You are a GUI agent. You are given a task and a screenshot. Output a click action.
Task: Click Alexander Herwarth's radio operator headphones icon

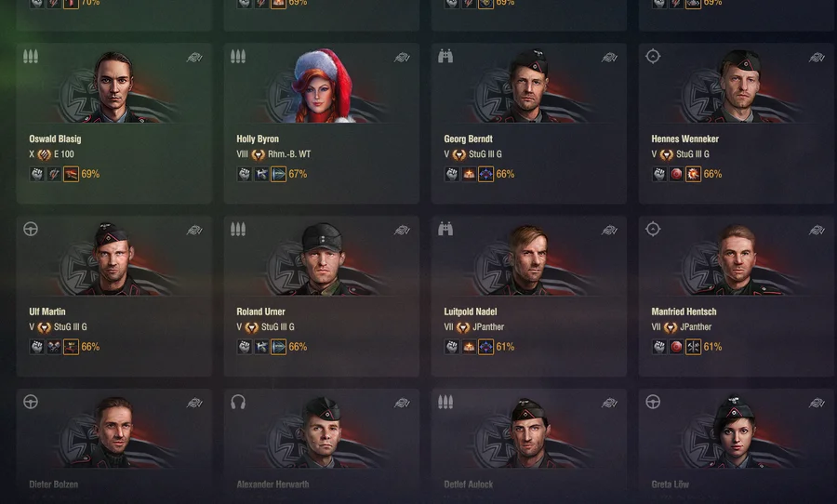click(238, 402)
